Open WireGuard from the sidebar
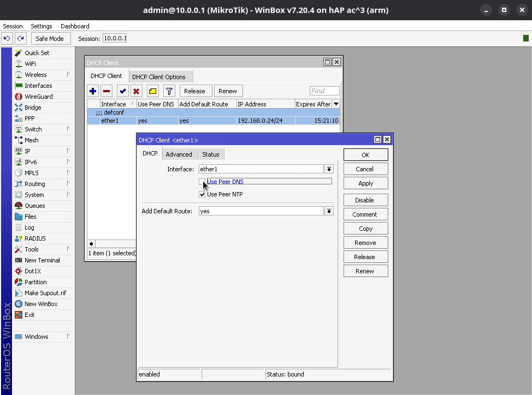 point(38,97)
